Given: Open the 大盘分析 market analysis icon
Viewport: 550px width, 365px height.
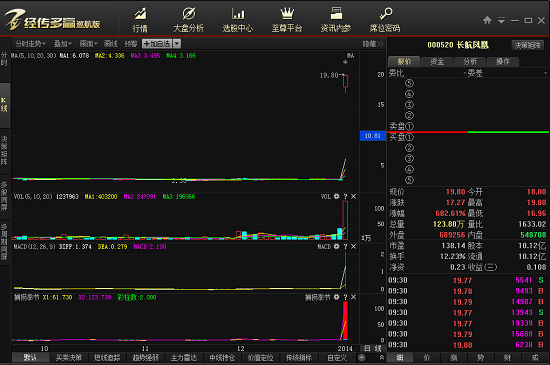Looking at the screenshot, I should tap(189, 20).
